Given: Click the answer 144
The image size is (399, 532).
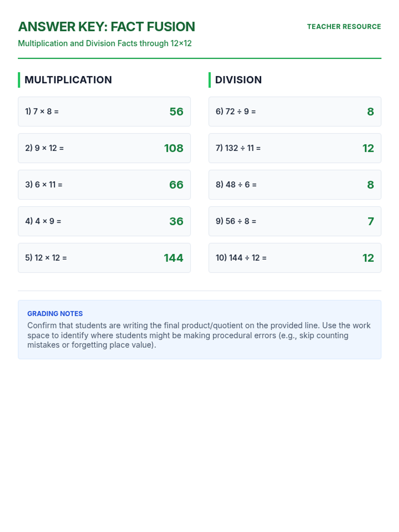Looking at the screenshot, I should (174, 258).
